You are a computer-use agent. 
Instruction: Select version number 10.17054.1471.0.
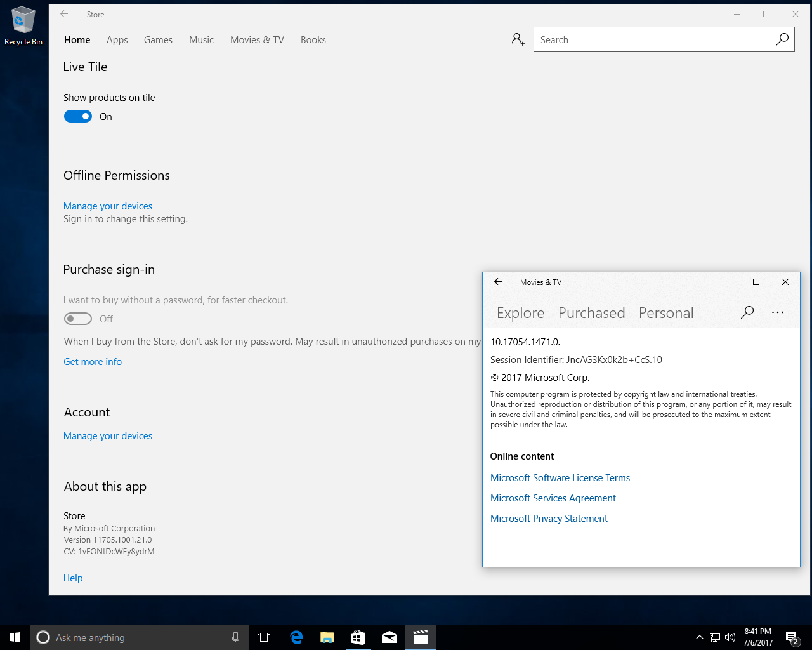(x=525, y=342)
